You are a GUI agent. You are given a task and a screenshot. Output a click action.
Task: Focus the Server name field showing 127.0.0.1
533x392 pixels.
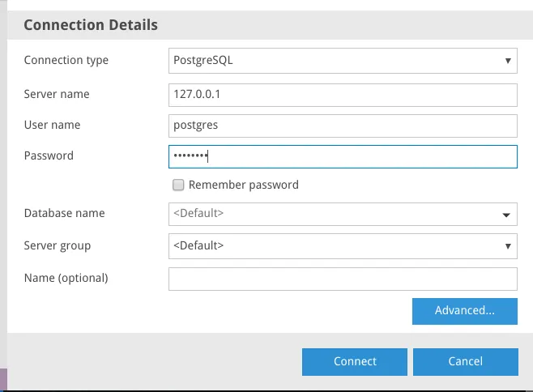[343, 95]
